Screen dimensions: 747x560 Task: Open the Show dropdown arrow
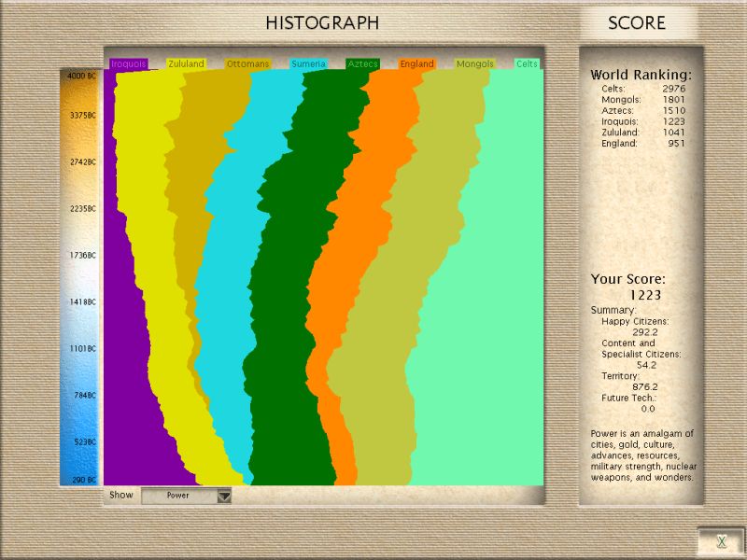coord(223,497)
